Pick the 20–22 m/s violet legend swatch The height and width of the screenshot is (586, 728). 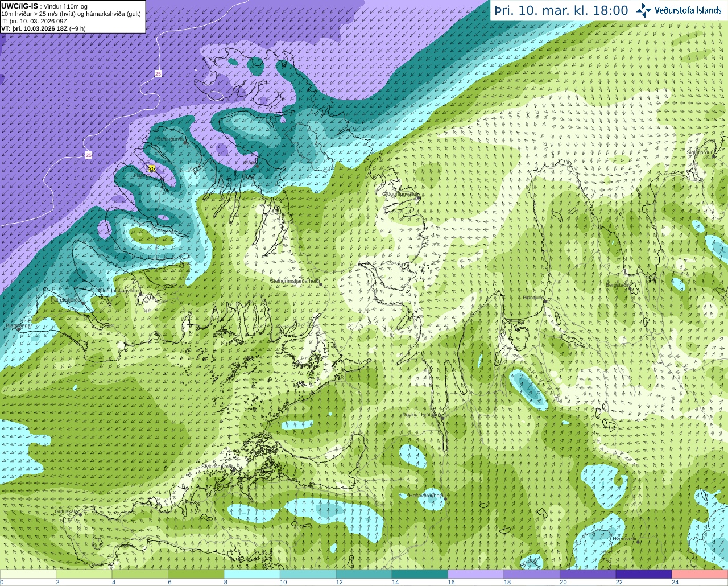tap(588, 574)
